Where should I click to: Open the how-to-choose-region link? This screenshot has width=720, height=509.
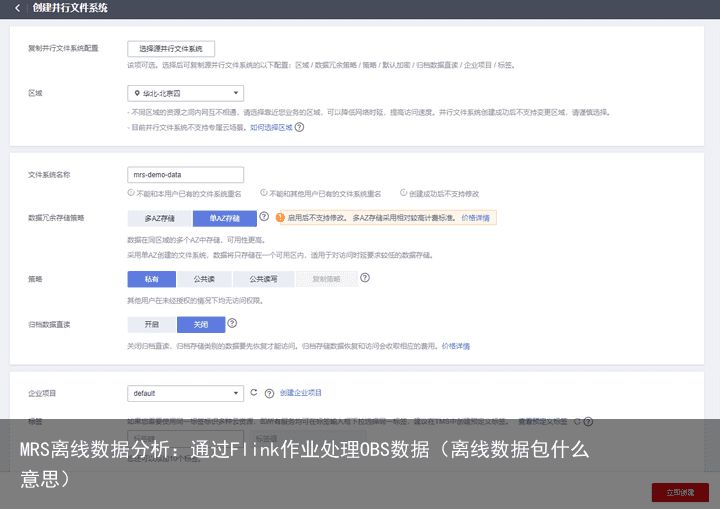coord(271,127)
